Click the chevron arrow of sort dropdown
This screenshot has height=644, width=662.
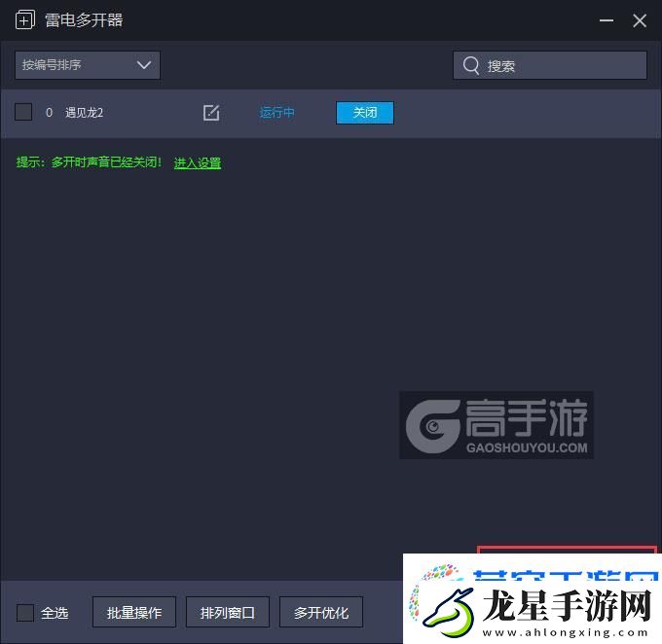pyautogui.click(x=144, y=65)
